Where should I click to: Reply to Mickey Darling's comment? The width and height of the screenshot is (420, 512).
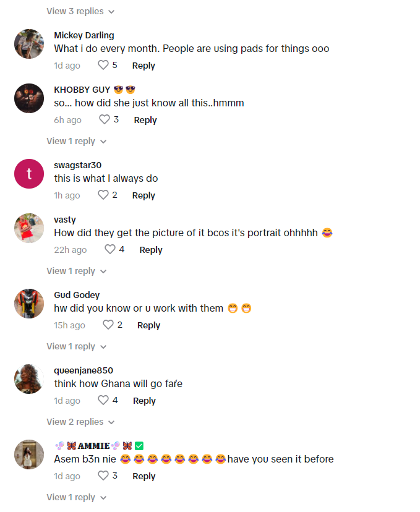pos(144,66)
